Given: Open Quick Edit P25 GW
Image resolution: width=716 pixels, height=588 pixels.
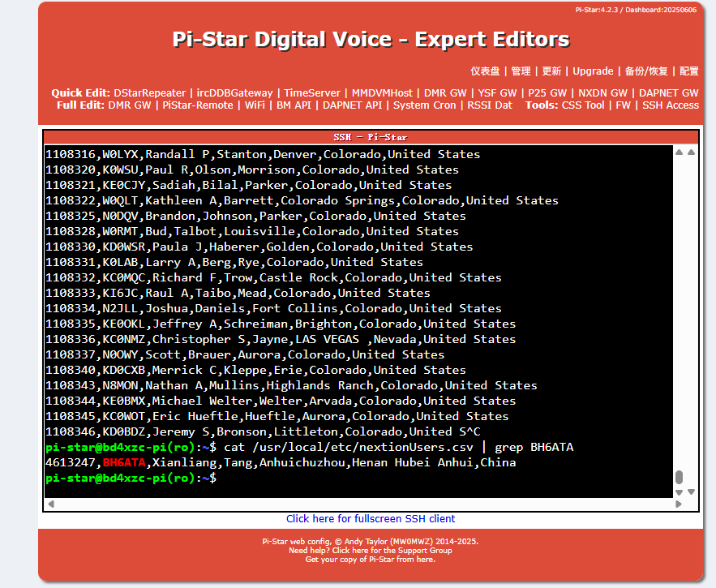Looking at the screenshot, I should [547, 92].
